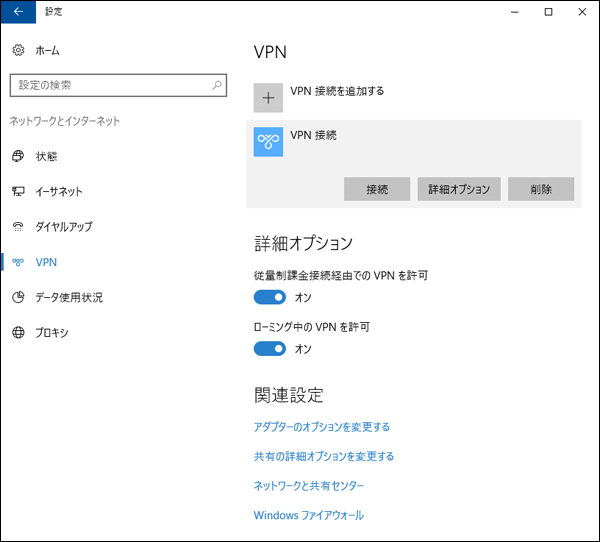
Task: Click the VPN icon in the sidebar
Action: 18,262
